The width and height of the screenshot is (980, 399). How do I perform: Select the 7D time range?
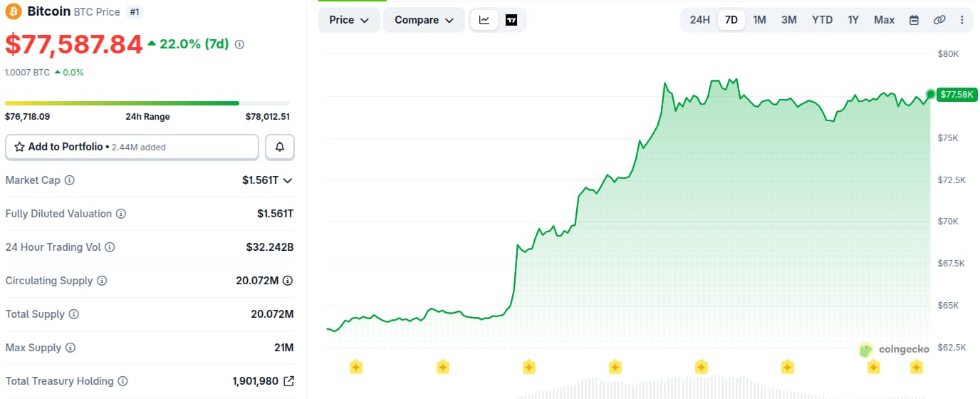731,20
